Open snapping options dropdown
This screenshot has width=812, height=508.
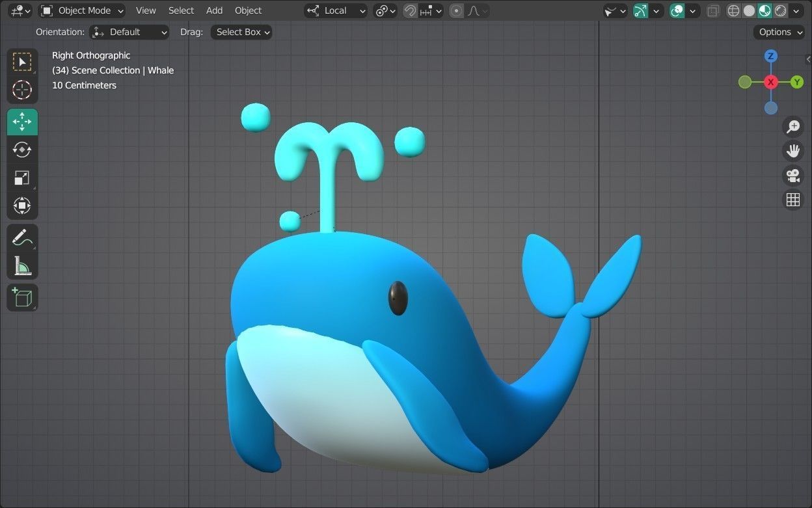click(x=431, y=10)
